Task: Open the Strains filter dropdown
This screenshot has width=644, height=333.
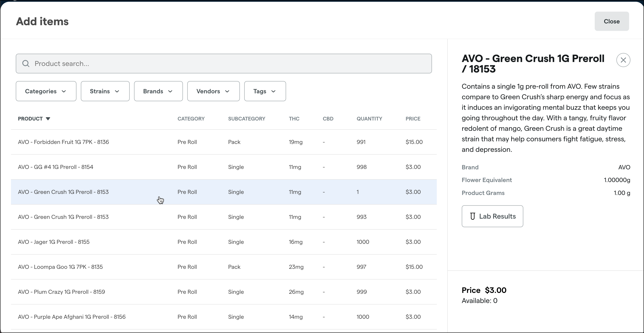Action: coord(105,91)
